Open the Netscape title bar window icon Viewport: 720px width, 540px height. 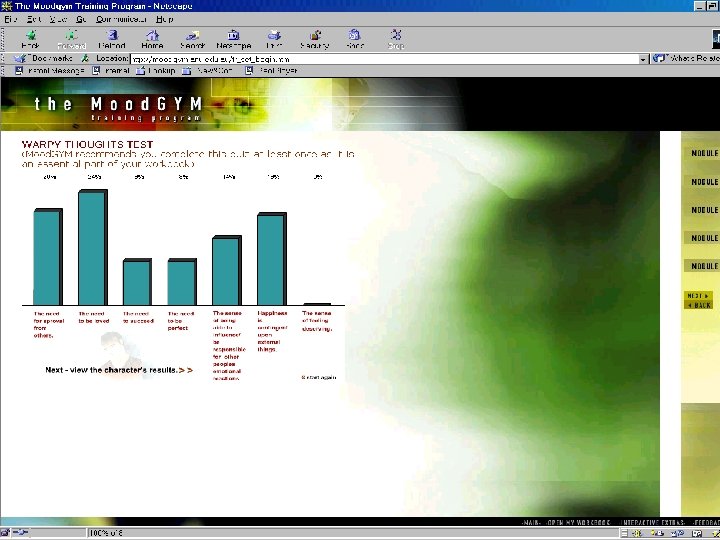pyautogui.click(x=6, y=6)
